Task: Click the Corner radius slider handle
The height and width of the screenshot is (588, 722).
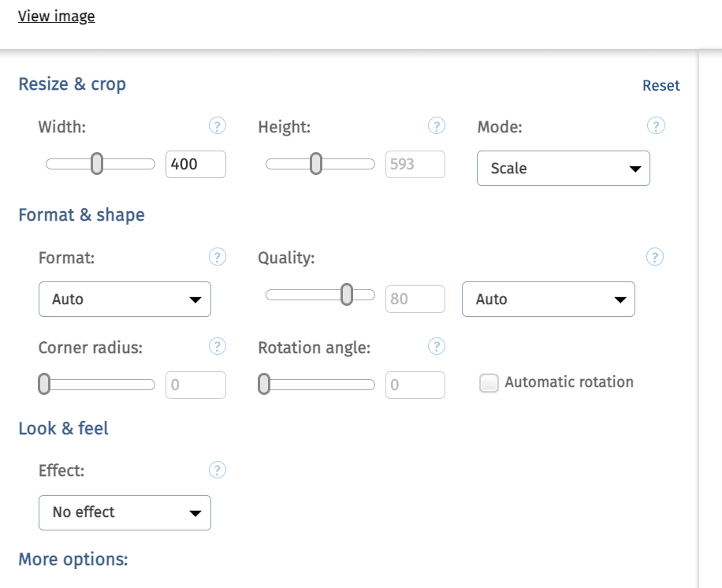Action: tap(45, 385)
